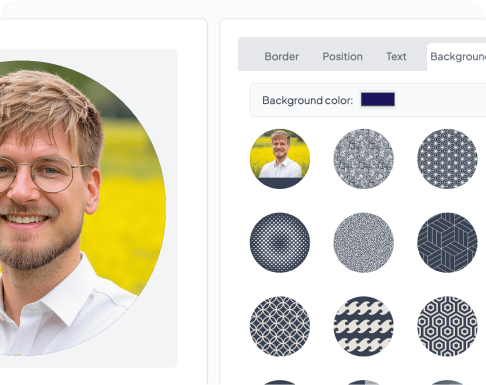The width and height of the screenshot is (486, 385).
Task: Choose the scribbled maze pattern background
Action: click(x=363, y=159)
